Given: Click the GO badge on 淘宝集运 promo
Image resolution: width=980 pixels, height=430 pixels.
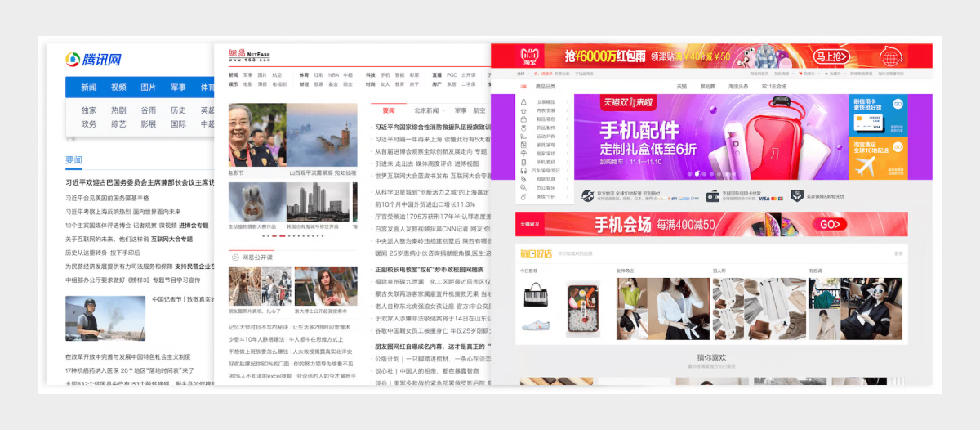Looking at the screenshot, I should [x=898, y=147].
